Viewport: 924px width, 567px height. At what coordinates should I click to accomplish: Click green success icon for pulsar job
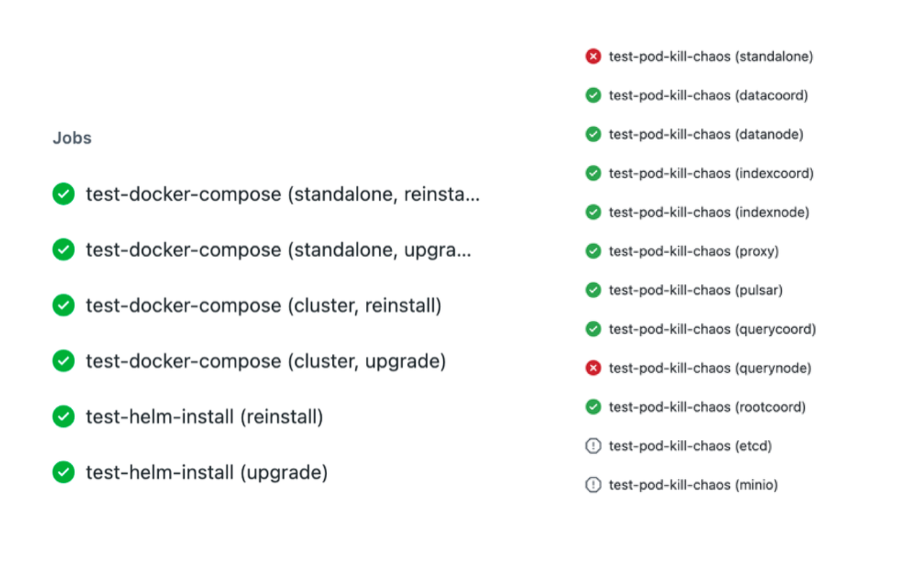pyautogui.click(x=593, y=290)
